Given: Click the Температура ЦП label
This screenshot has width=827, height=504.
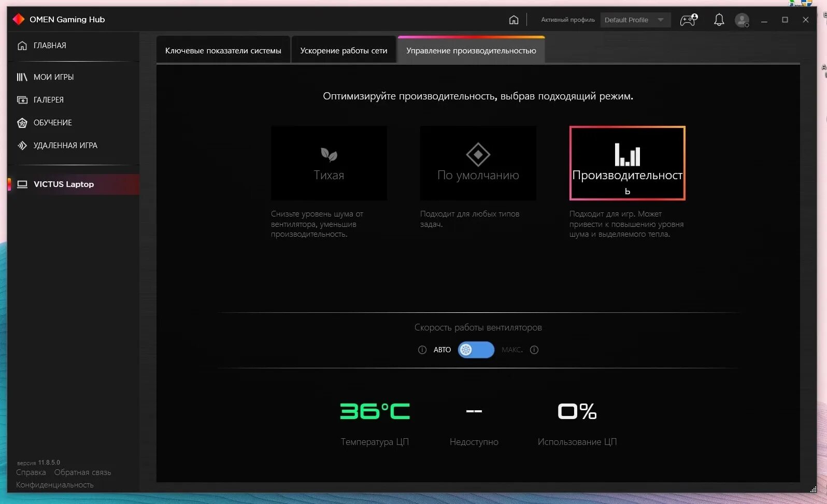Looking at the screenshot, I should pyautogui.click(x=375, y=442).
